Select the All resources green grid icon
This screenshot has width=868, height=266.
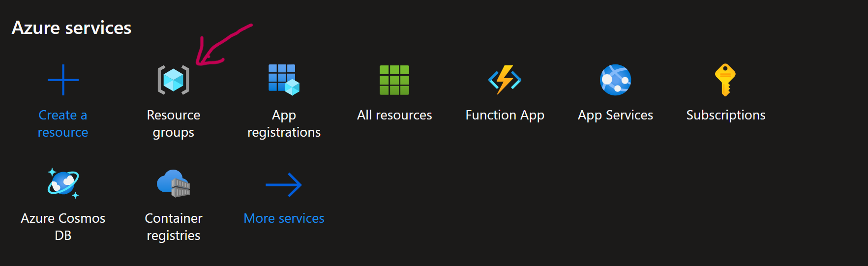394,80
